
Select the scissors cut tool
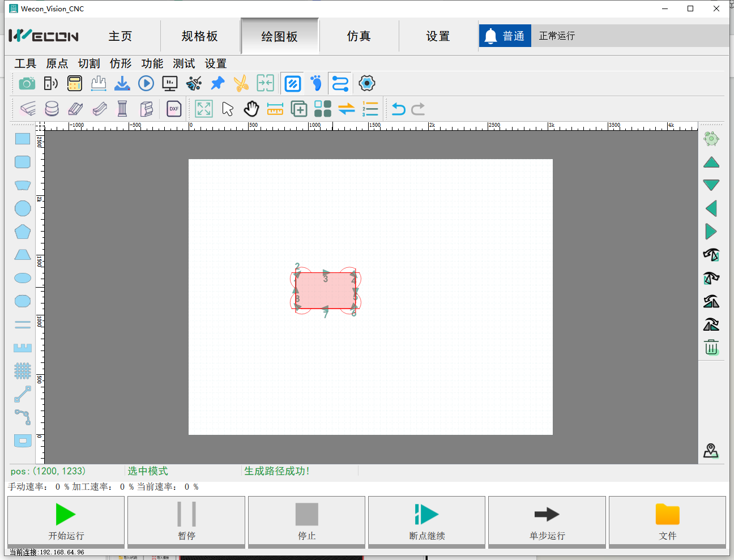(241, 84)
